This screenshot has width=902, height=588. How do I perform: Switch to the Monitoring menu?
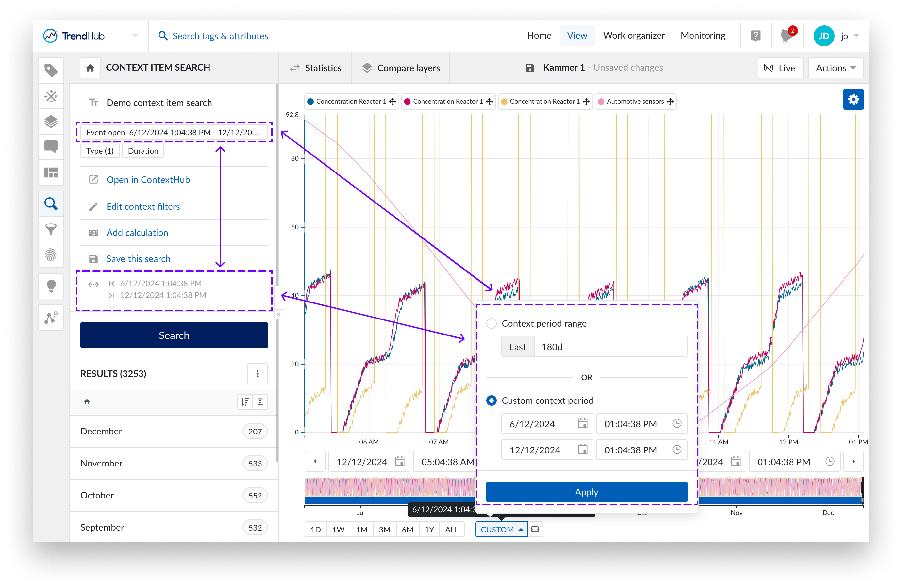pyautogui.click(x=703, y=36)
